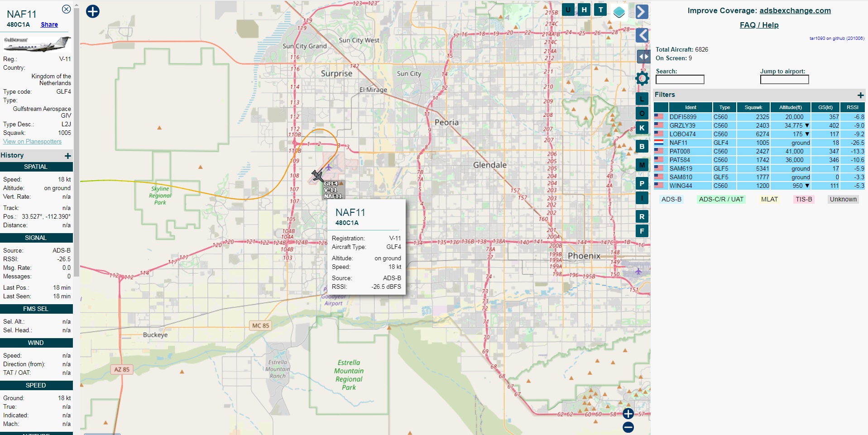868x435 pixels.
Task: Click the ADS-B legend color swatch
Action: click(671, 199)
